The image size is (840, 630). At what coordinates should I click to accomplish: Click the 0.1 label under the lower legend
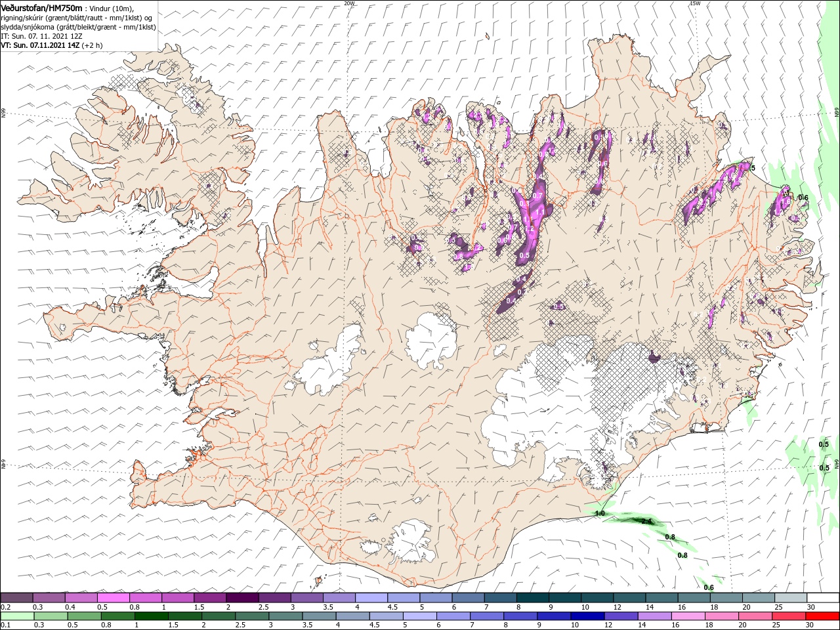(x=5, y=625)
